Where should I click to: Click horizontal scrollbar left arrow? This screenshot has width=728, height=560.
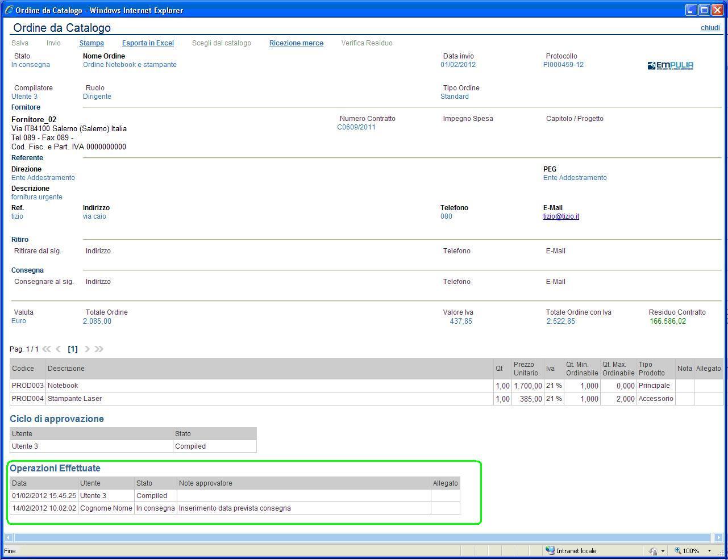click(9, 537)
